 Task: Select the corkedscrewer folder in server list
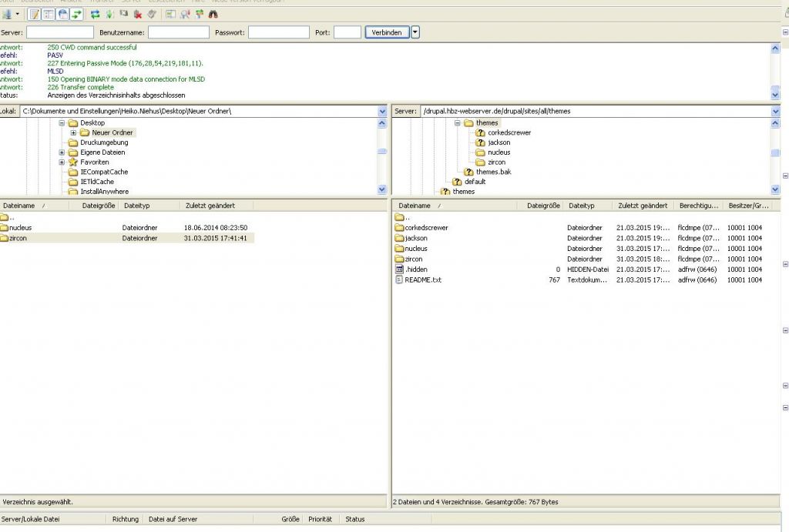click(425, 228)
